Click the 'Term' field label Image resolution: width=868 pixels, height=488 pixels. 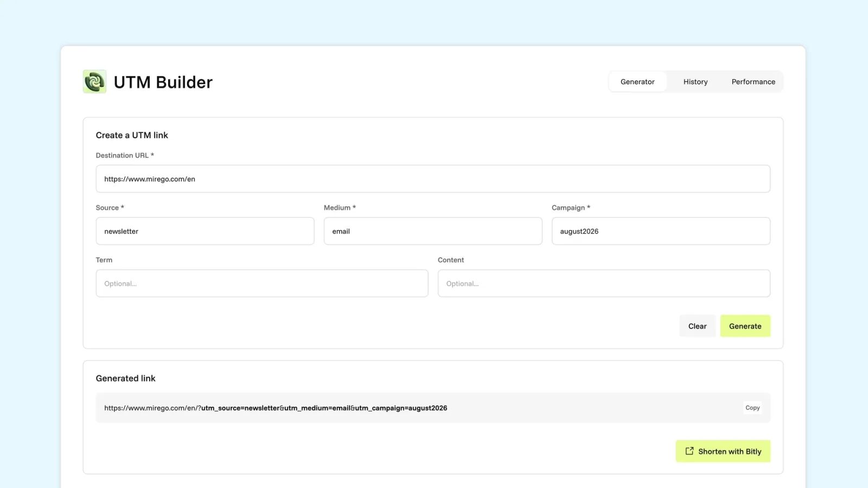104,260
